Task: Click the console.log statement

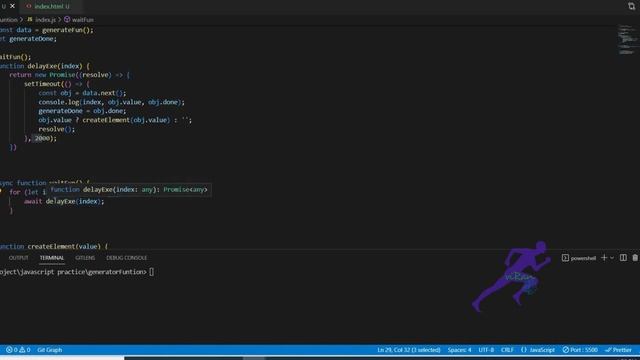Action: tap(111, 102)
